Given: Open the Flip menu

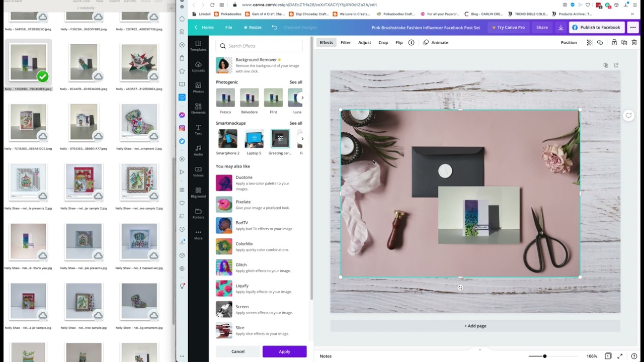Looking at the screenshot, I should 399,42.
